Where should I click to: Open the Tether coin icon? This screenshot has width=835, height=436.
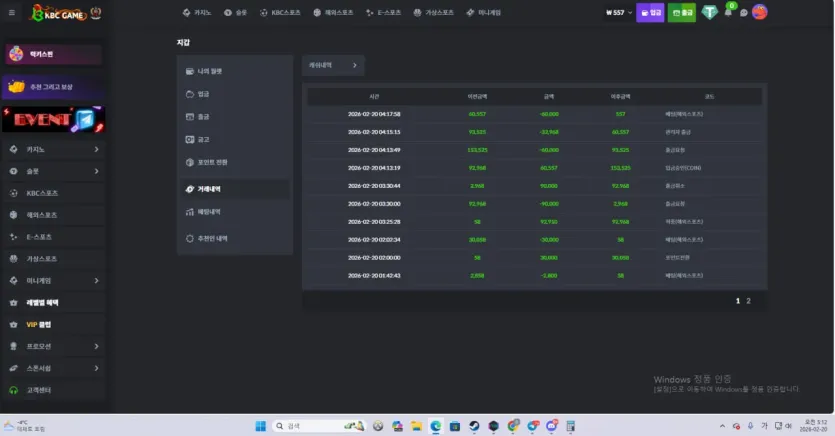[x=709, y=12]
